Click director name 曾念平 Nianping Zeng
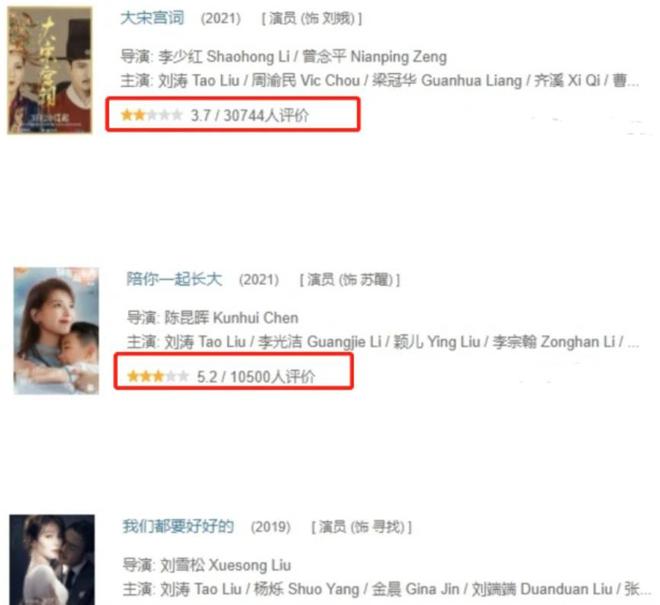 (x=375, y=57)
